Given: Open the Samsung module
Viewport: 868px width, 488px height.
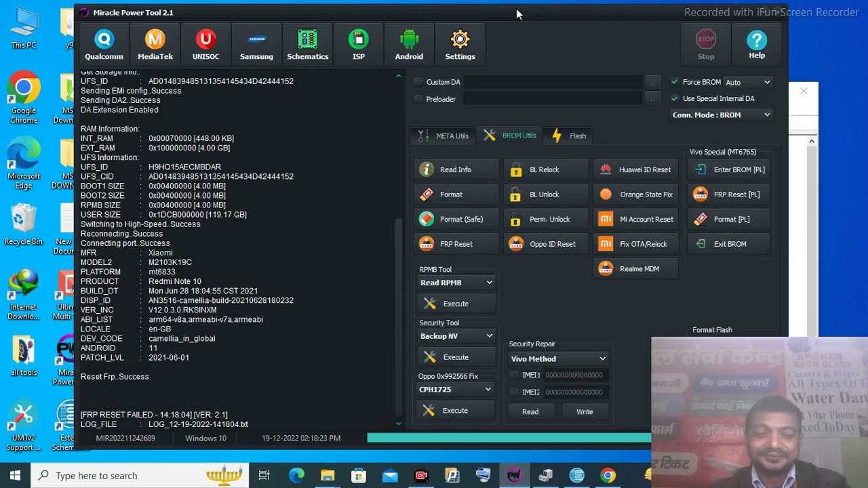Looking at the screenshot, I should pyautogui.click(x=256, y=45).
